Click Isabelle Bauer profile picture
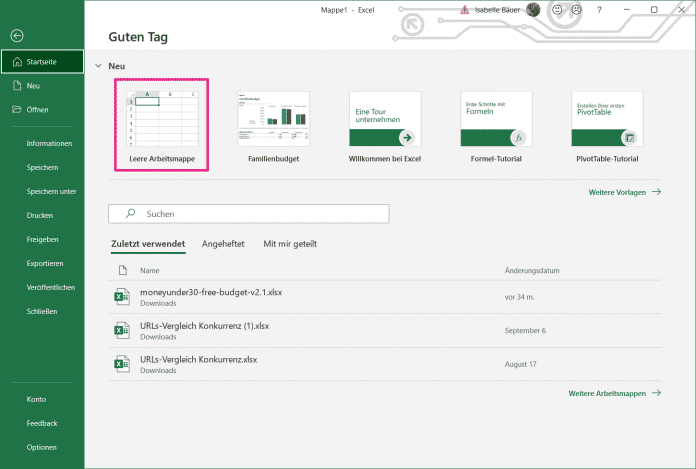Viewport: 696px width, 469px height. (534, 9)
